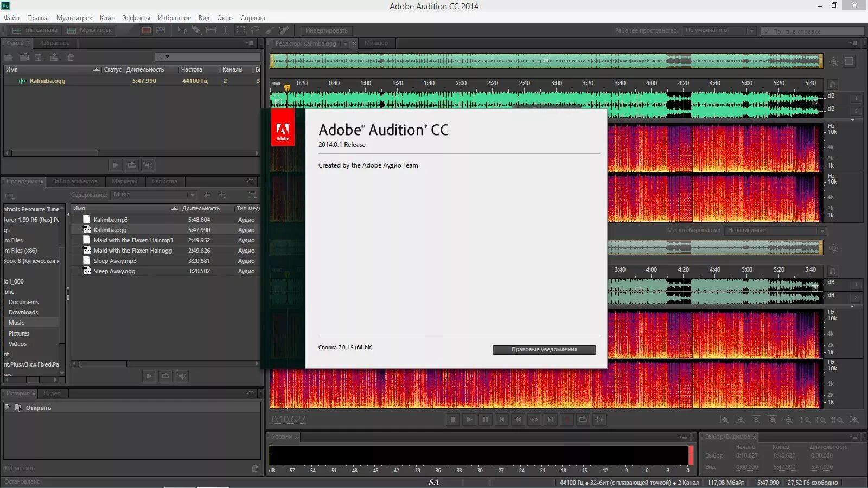Click the Инвертировать button

[x=326, y=30]
